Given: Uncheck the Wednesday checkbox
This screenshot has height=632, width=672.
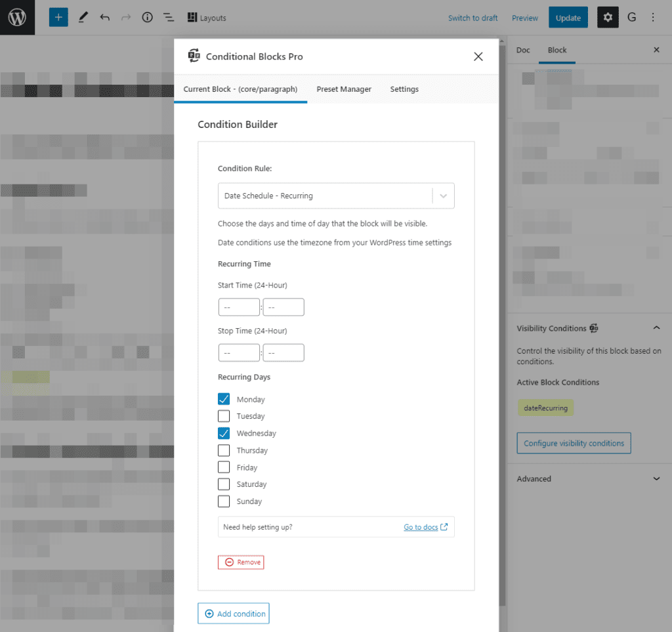Looking at the screenshot, I should pos(224,433).
